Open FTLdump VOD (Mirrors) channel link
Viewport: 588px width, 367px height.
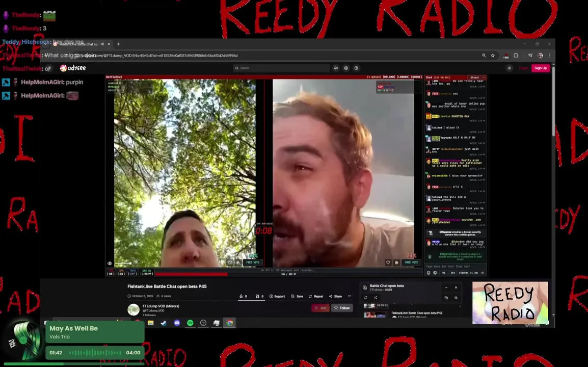pyautogui.click(x=161, y=306)
